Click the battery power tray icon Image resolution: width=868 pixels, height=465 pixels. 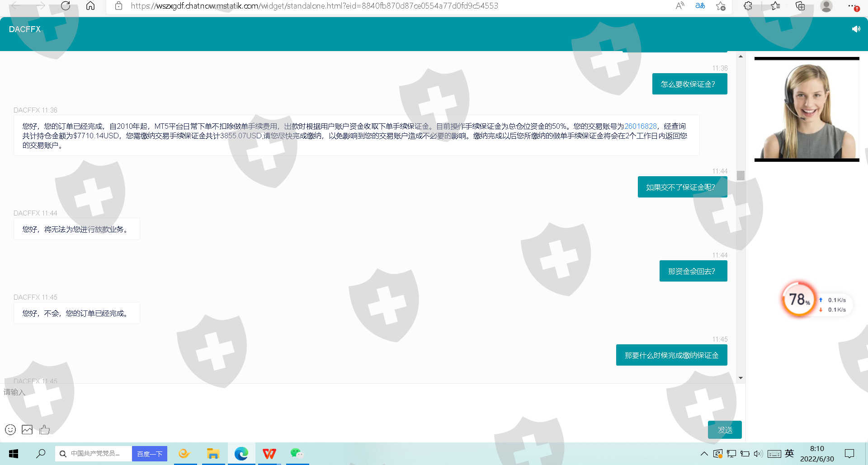point(745,454)
